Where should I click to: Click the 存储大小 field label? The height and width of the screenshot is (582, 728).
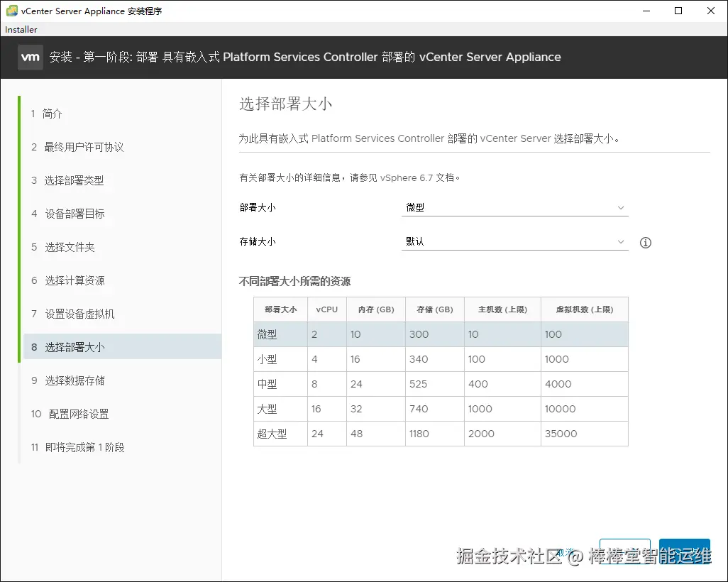click(258, 241)
